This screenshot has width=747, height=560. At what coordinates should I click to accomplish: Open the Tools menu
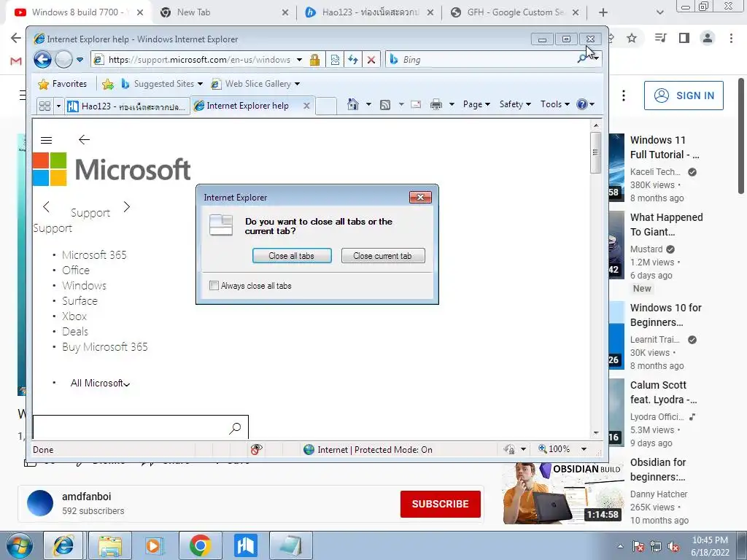pyautogui.click(x=555, y=104)
